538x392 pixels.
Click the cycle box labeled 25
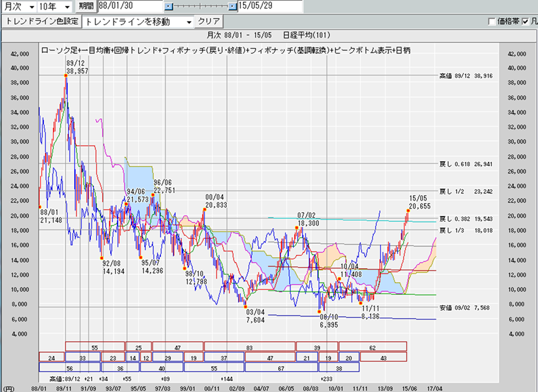coord(139,346)
